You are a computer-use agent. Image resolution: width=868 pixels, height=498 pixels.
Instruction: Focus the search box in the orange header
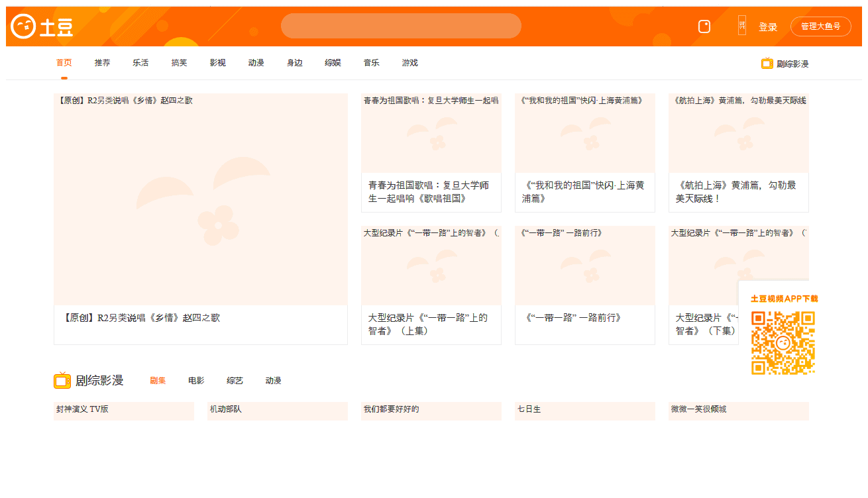coord(401,26)
